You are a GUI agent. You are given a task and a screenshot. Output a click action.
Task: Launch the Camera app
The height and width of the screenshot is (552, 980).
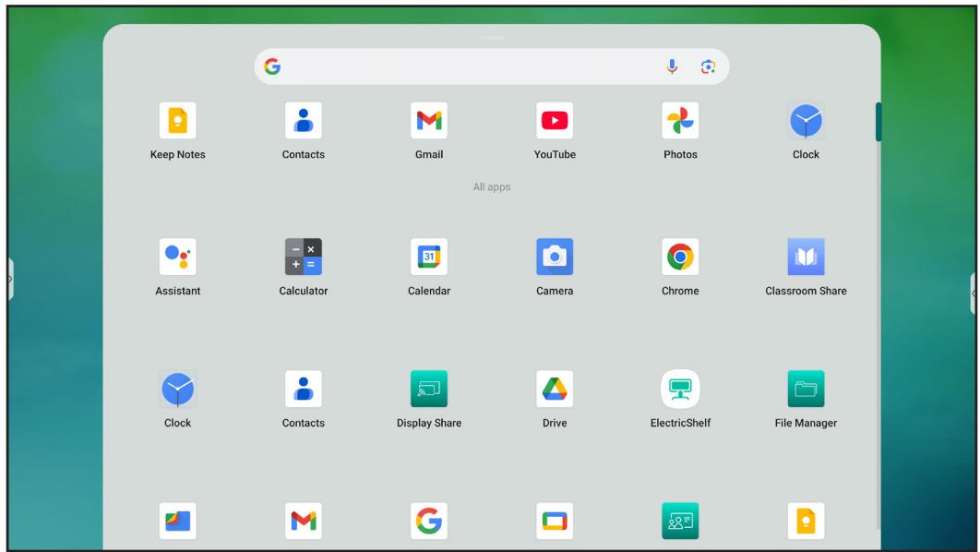click(555, 257)
